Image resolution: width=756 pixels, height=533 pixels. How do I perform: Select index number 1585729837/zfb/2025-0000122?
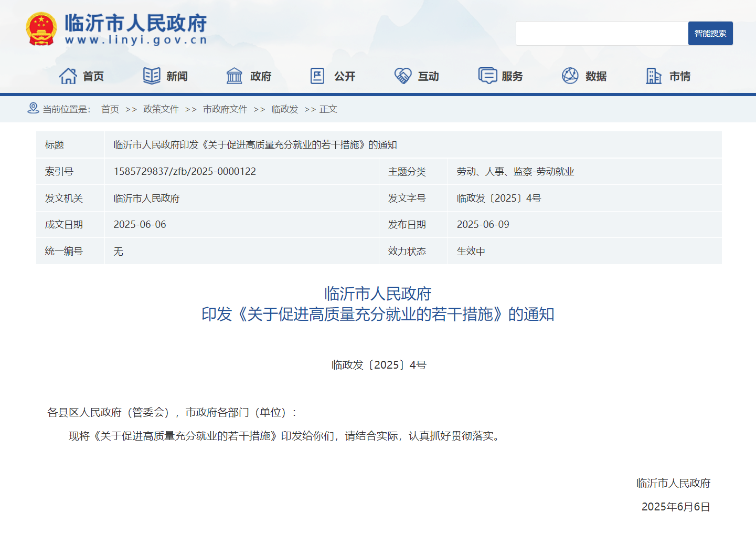point(185,171)
